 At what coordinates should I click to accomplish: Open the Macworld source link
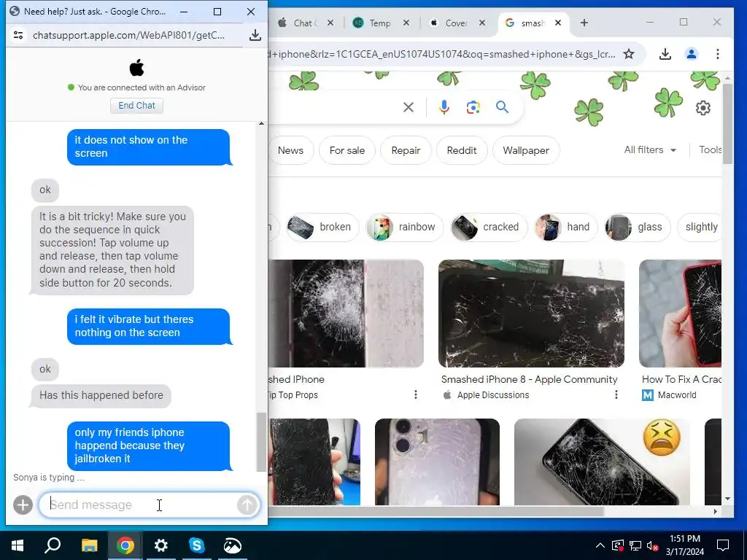pos(670,394)
